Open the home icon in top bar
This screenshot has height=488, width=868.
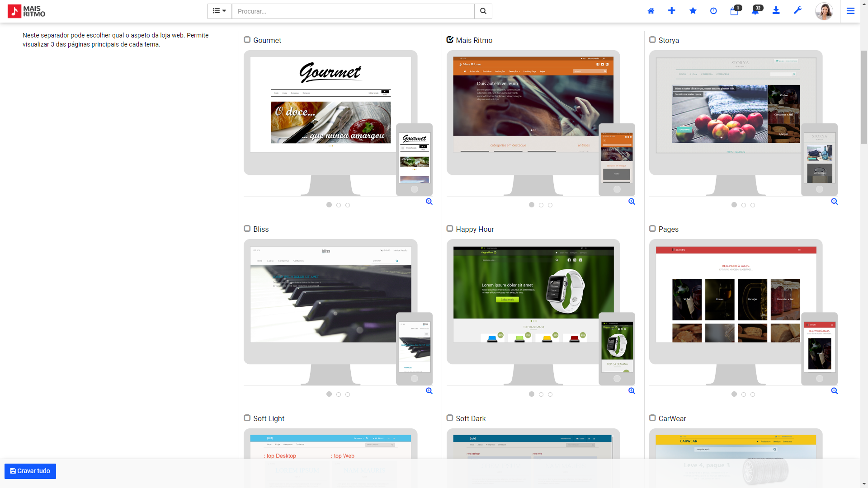(x=651, y=11)
